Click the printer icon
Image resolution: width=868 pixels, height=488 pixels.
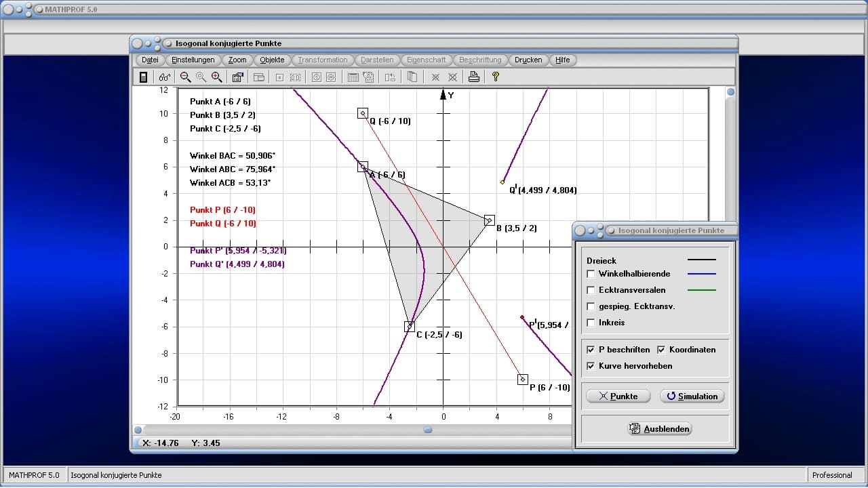[474, 77]
